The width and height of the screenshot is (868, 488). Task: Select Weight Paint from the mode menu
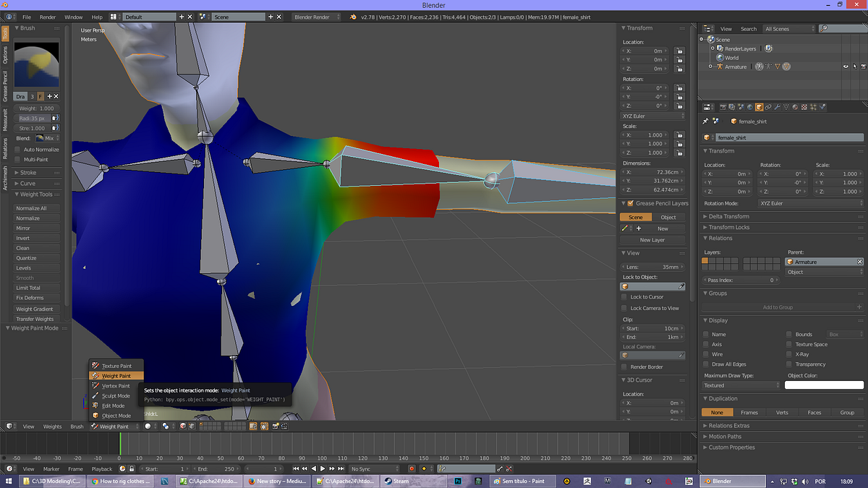(x=116, y=375)
